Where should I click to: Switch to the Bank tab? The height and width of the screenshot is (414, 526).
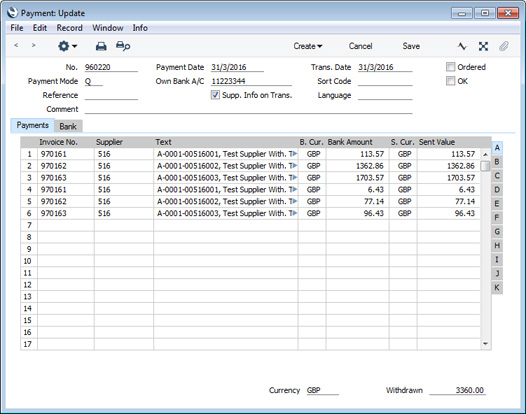pyautogui.click(x=68, y=126)
